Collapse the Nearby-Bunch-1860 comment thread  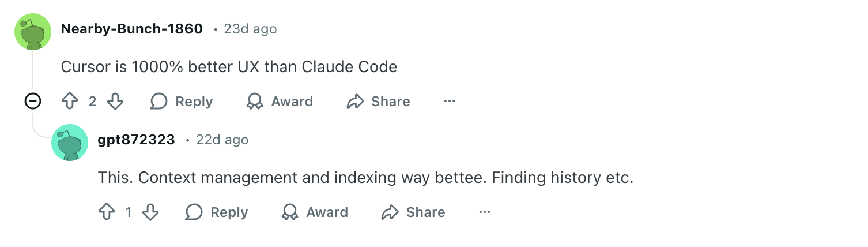tap(33, 102)
